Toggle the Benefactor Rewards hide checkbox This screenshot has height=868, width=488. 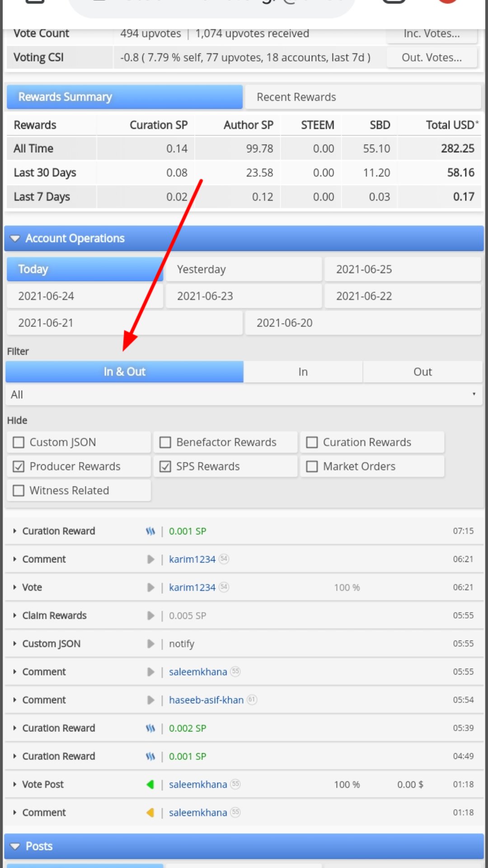point(165,442)
